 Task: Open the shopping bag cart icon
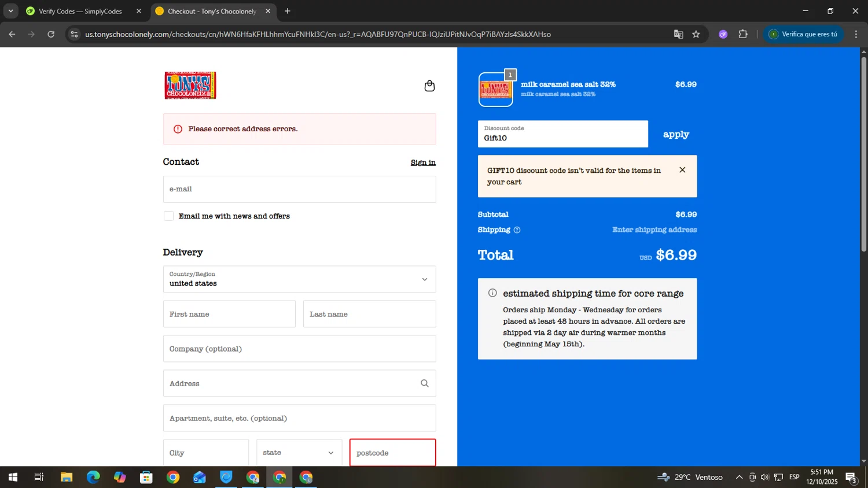[x=429, y=86]
